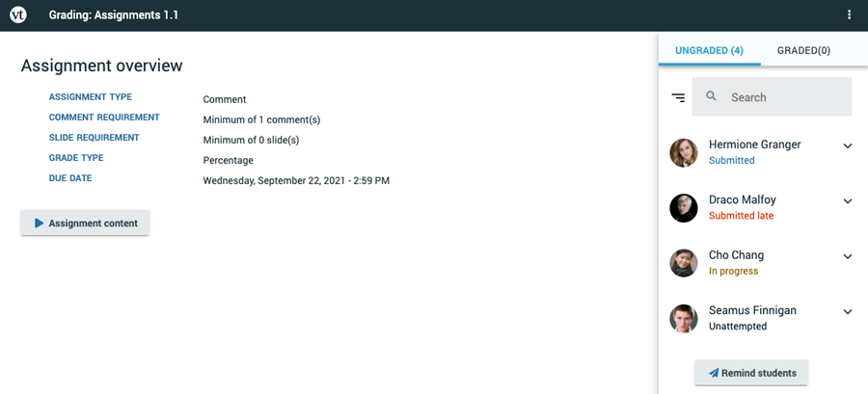The width and height of the screenshot is (868, 394).
Task: Expand Hermione Granger's row chevron
Action: (x=848, y=146)
